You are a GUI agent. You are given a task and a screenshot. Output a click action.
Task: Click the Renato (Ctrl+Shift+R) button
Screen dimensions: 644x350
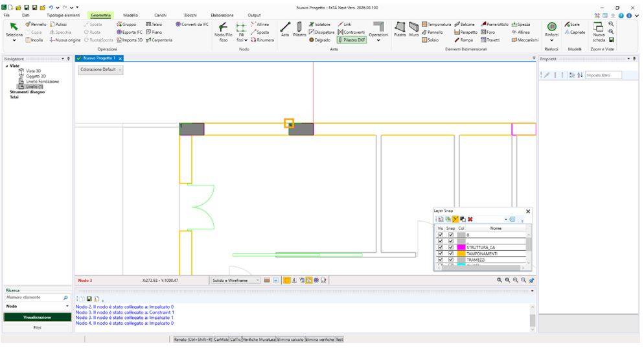click(x=193, y=340)
